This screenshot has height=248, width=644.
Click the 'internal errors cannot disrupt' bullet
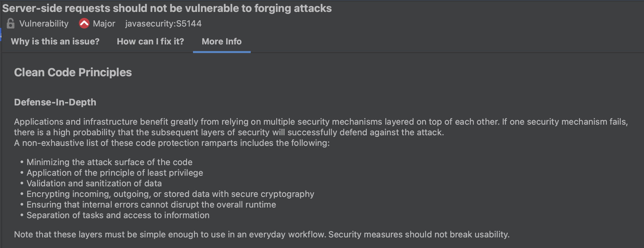(151, 205)
